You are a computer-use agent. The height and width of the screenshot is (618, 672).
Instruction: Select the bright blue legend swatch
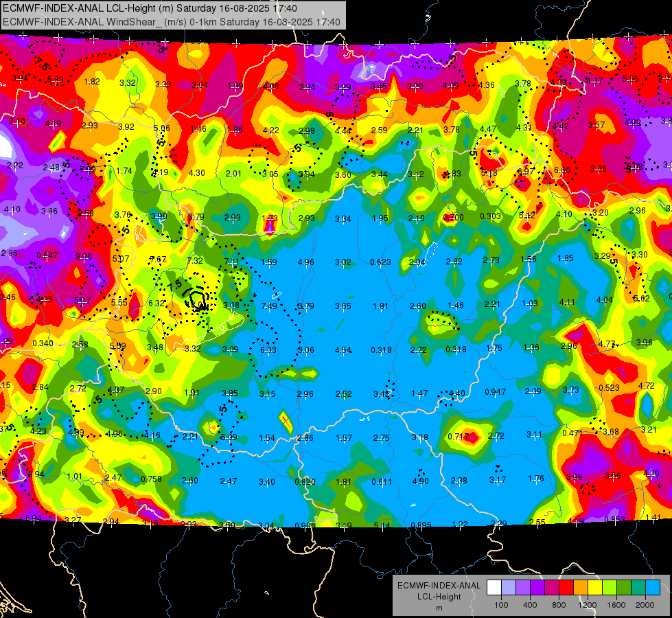point(653,588)
